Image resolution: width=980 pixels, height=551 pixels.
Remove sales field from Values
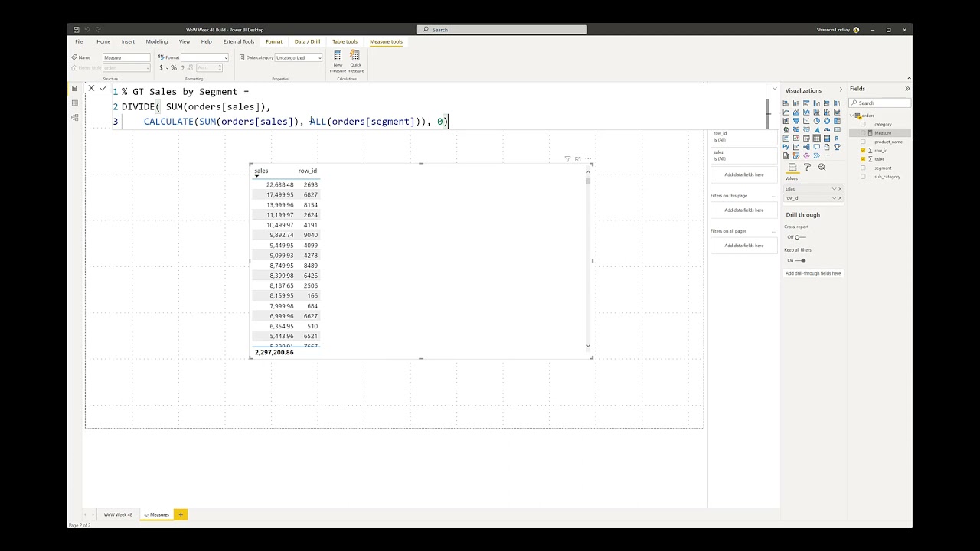coord(840,189)
